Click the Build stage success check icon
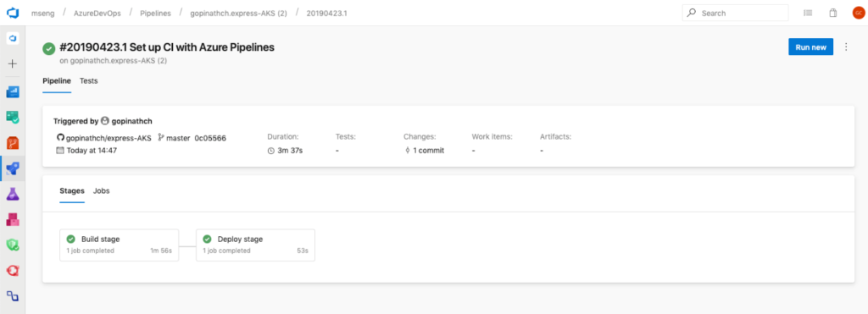This screenshot has width=868, height=314. (x=71, y=239)
